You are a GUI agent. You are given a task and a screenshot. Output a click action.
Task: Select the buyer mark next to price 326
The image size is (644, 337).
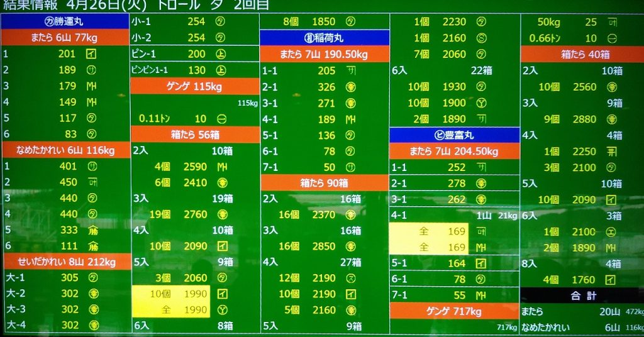tap(351, 87)
